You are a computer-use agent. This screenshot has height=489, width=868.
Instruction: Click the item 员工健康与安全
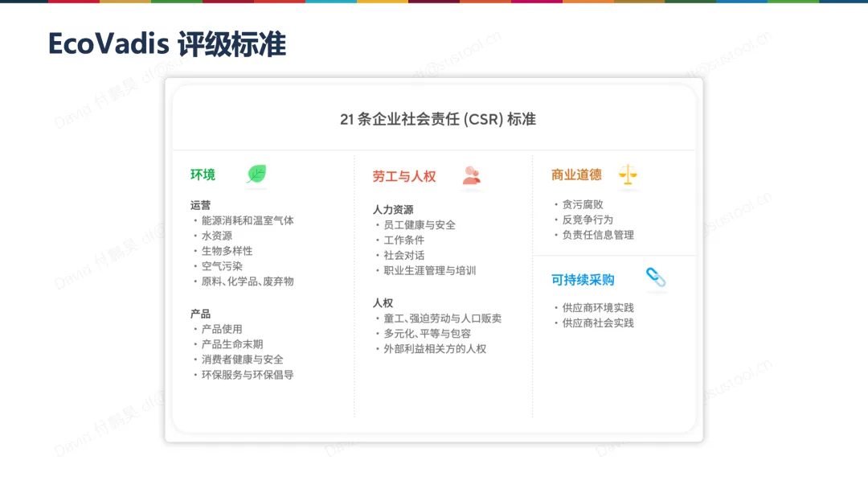pos(420,225)
